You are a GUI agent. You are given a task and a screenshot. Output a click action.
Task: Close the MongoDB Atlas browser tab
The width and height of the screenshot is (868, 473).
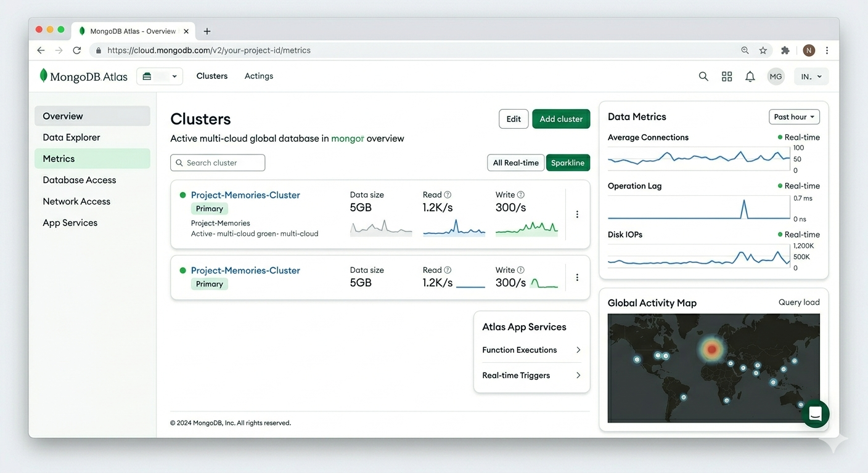coord(186,31)
